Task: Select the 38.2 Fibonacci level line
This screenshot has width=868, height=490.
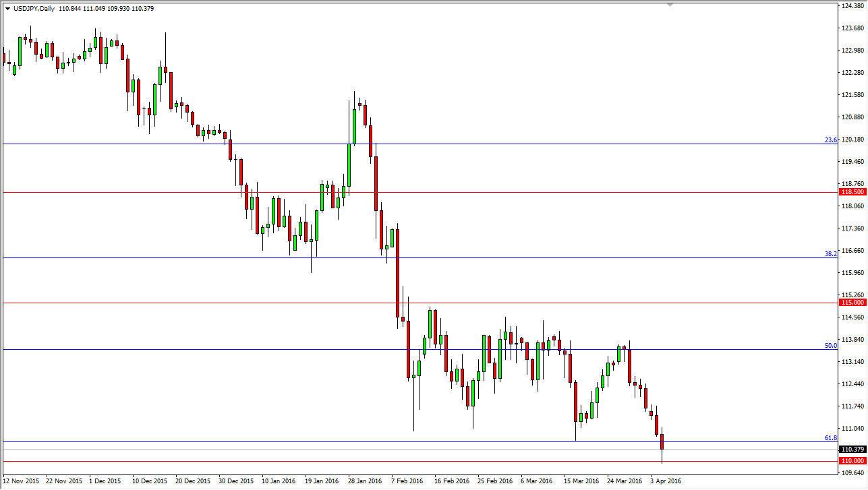Action: point(405,258)
